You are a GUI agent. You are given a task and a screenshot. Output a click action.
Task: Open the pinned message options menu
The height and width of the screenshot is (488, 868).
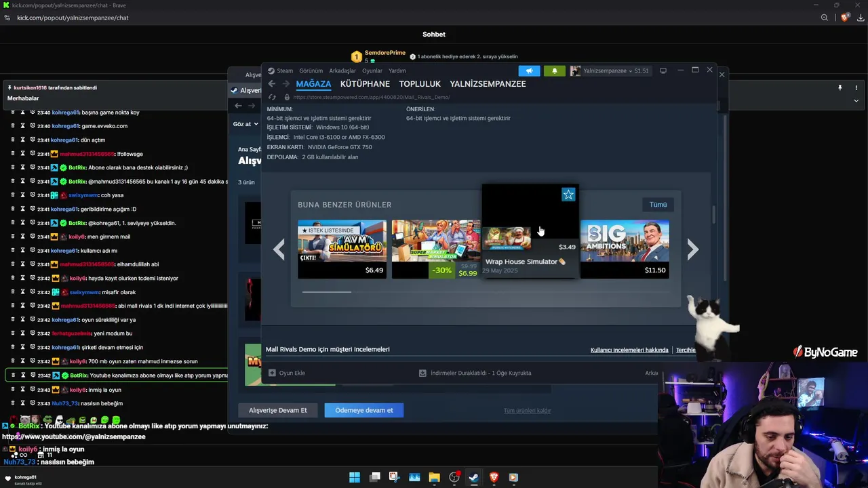(856, 87)
